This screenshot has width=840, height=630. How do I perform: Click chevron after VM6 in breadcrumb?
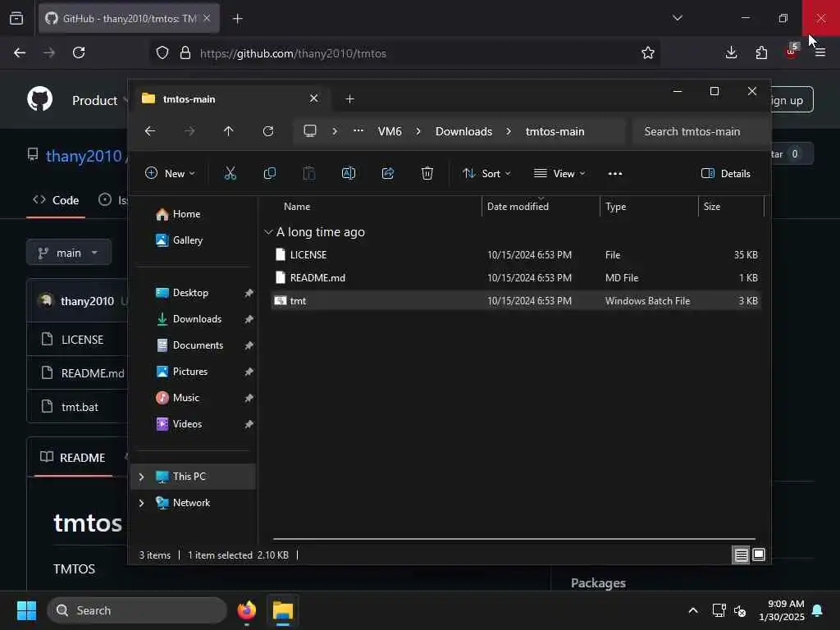[x=418, y=131]
